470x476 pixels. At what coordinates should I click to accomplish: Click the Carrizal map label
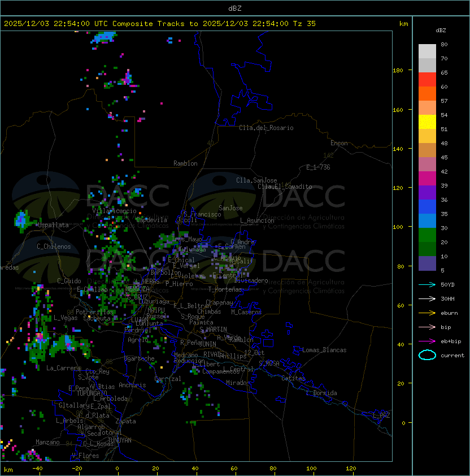pyautogui.click(x=168, y=379)
